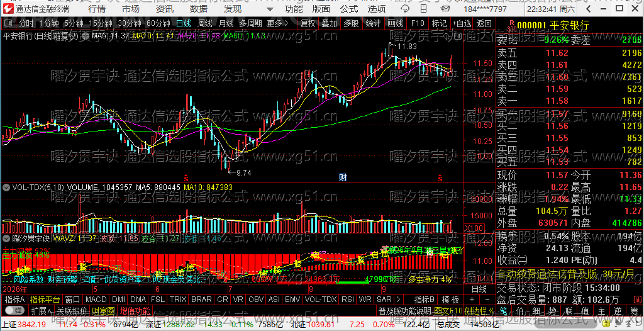Open 普及版功能说明 link
The image size is (644, 331).
tap(404, 310)
